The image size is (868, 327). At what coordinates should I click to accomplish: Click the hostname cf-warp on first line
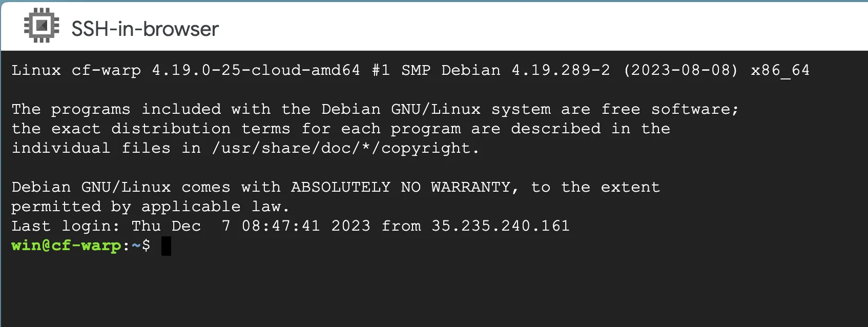click(x=106, y=70)
